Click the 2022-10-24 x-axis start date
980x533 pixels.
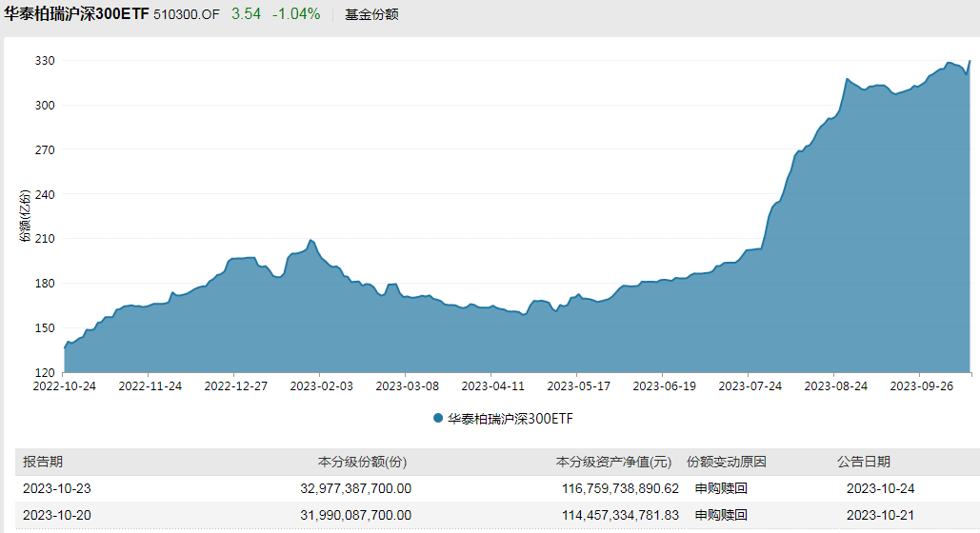click(65, 386)
